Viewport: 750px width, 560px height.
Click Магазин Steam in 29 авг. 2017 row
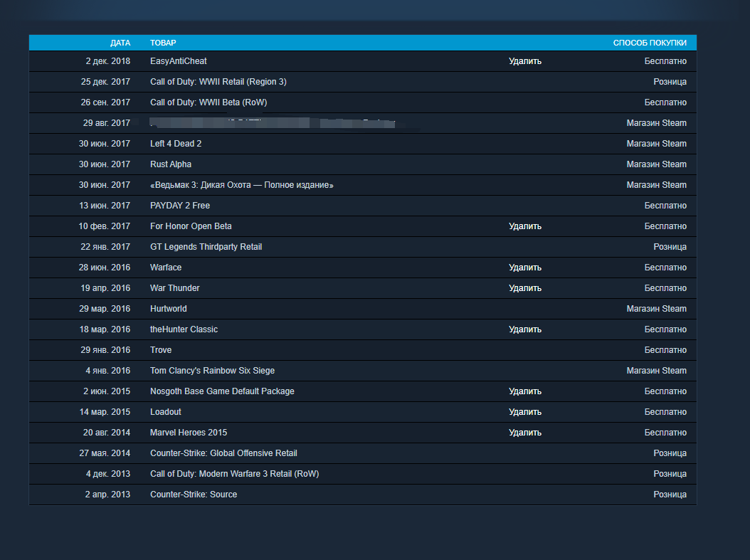(656, 123)
